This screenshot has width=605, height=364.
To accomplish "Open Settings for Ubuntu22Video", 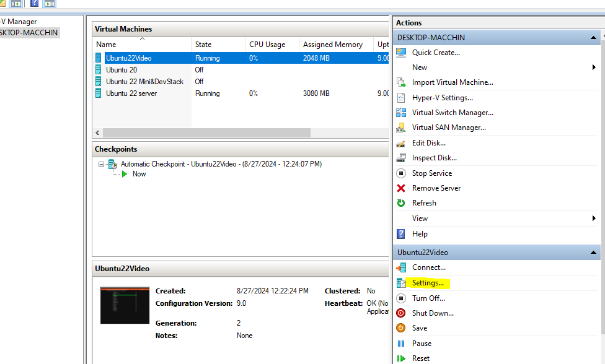I will click(x=428, y=283).
